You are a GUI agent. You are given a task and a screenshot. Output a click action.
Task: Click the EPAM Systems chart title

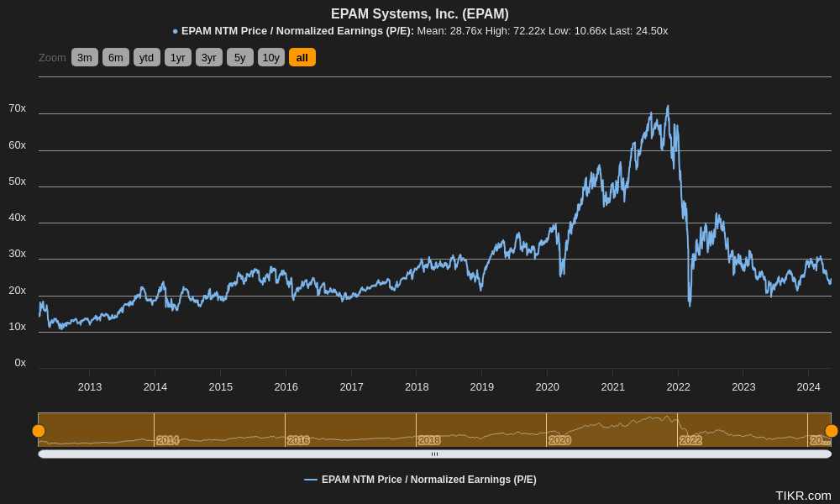420,13
